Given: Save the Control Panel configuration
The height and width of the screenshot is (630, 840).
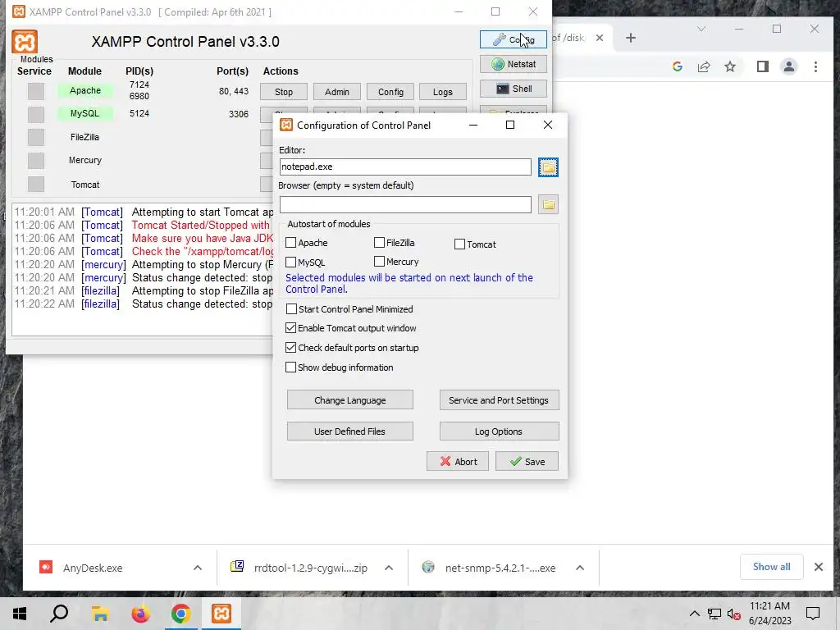Looking at the screenshot, I should point(527,461).
